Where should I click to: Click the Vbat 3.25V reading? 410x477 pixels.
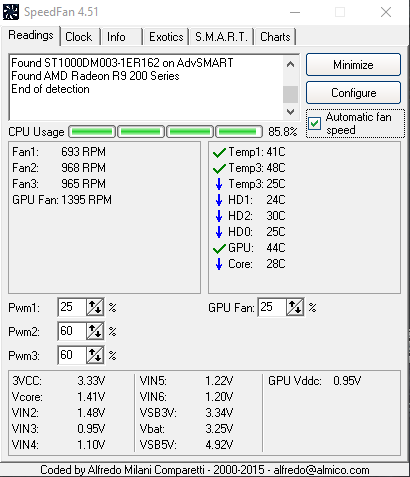pyautogui.click(x=186, y=429)
